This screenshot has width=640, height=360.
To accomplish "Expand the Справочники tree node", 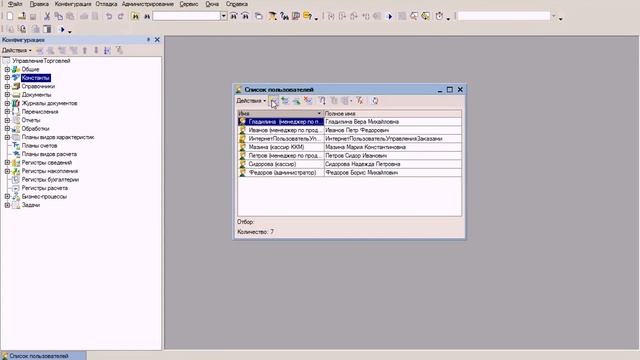I will tap(7, 86).
